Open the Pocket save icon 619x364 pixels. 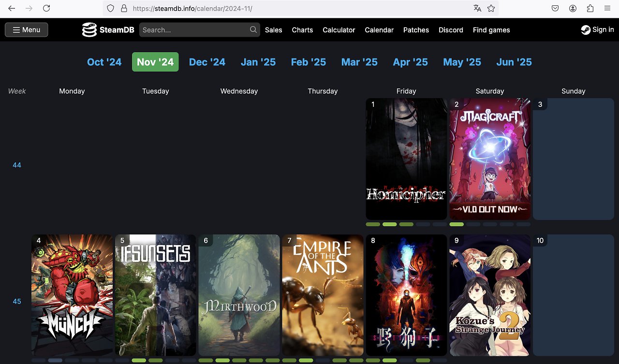555,8
